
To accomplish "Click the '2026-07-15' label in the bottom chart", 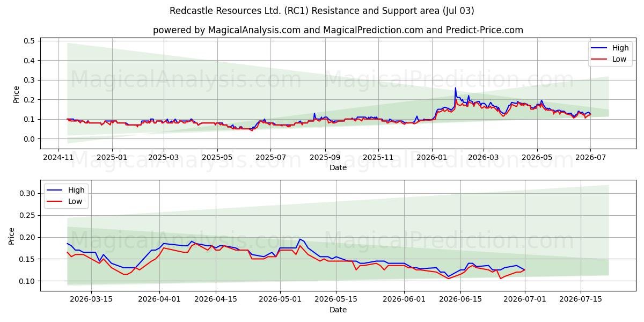I will [581, 300].
